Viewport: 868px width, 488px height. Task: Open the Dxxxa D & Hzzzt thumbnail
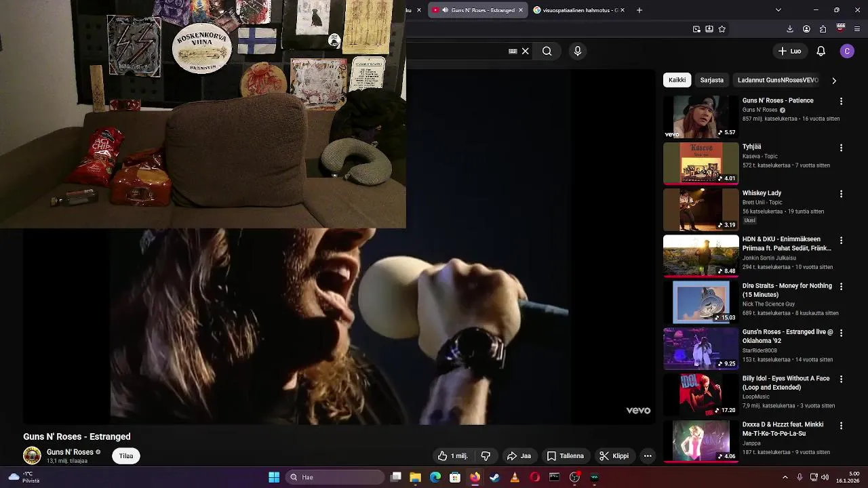pyautogui.click(x=701, y=441)
